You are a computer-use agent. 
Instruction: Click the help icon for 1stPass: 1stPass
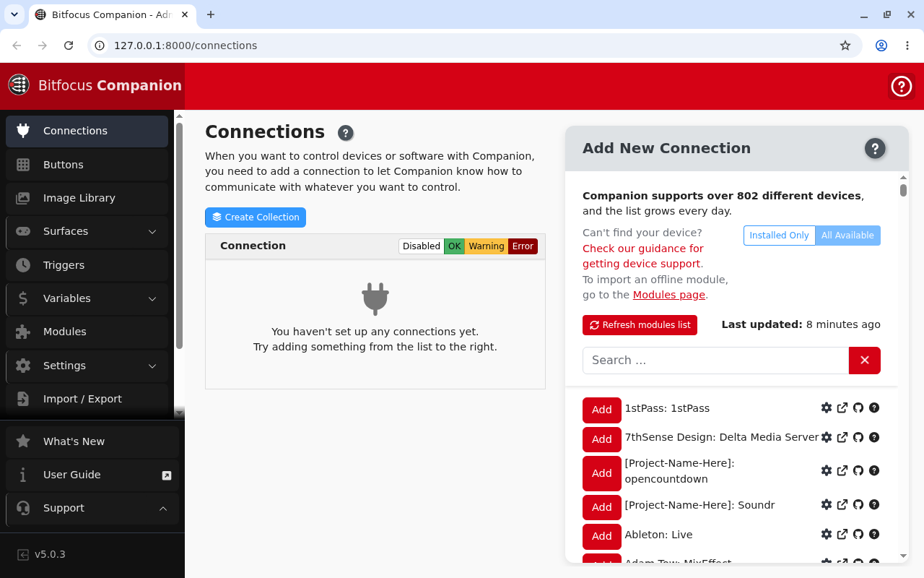pyautogui.click(x=874, y=407)
